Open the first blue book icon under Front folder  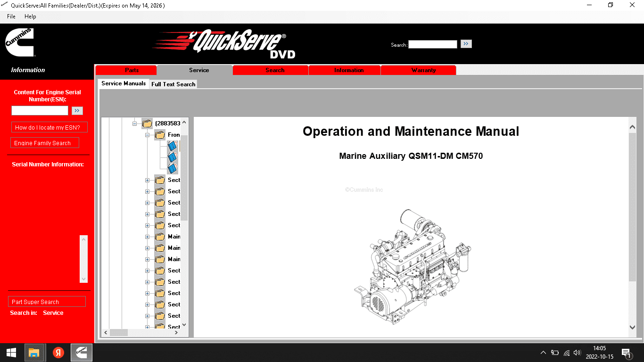172,146
